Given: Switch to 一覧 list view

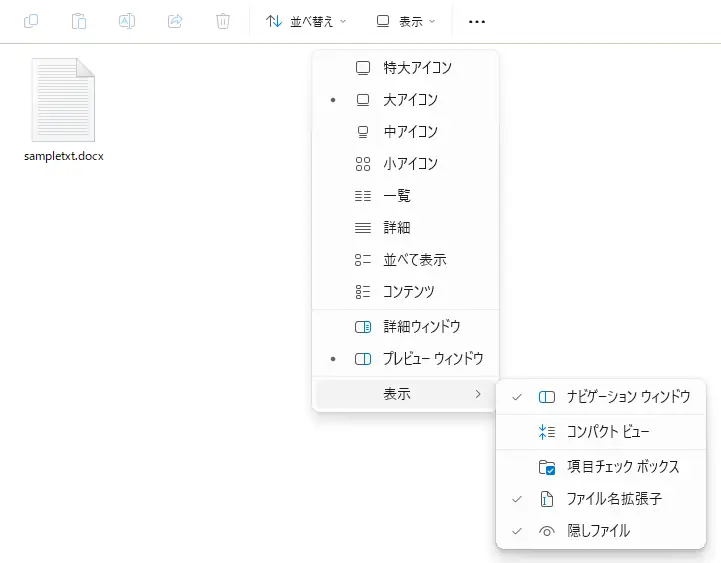Looking at the screenshot, I should coord(405,195).
